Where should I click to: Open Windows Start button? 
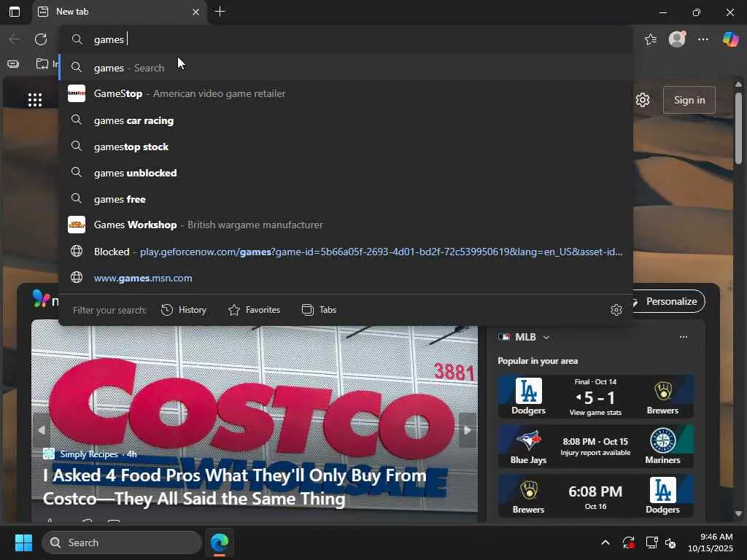(23, 542)
